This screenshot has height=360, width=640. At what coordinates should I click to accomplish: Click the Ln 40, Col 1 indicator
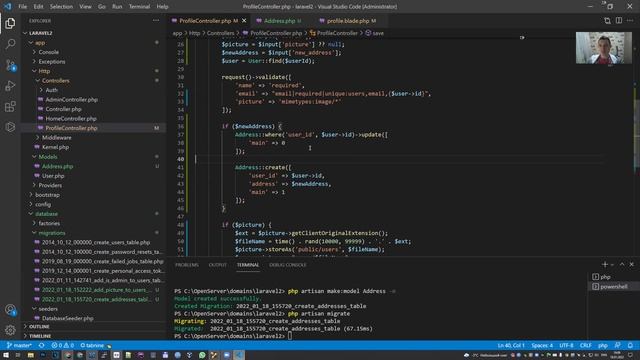[x=511, y=345]
